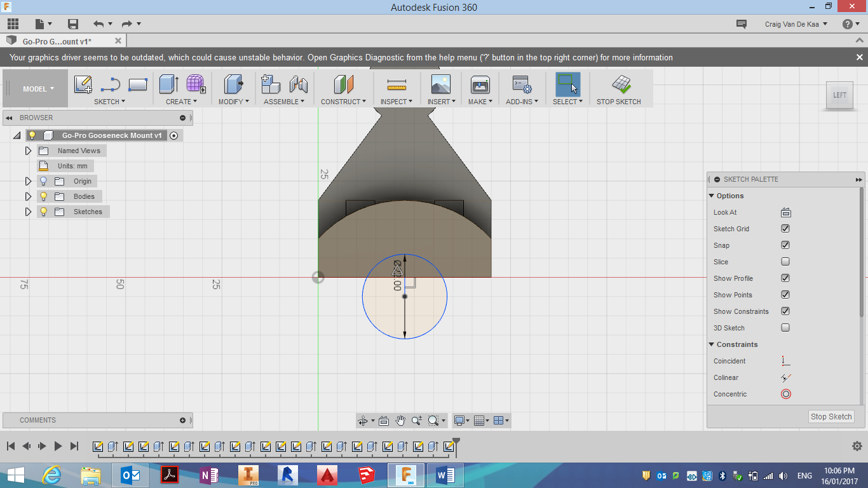This screenshot has width=868, height=488.
Task: Open the CONSTRUCT menu
Action: pyautogui.click(x=343, y=102)
